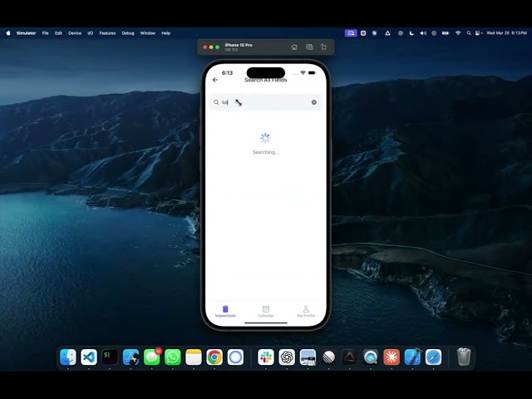This screenshot has height=399, width=532.
Task: Open Finder from the Dock
Action: (x=68, y=357)
